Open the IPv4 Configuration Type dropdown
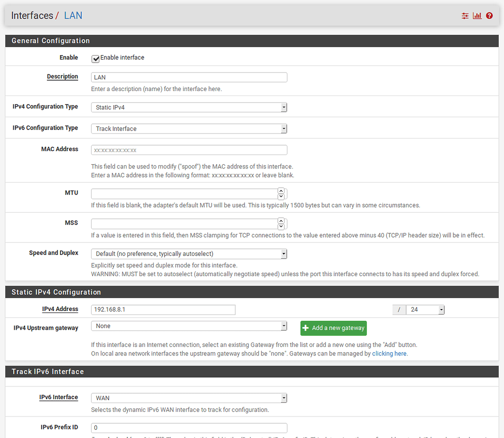 pos(283,107)
